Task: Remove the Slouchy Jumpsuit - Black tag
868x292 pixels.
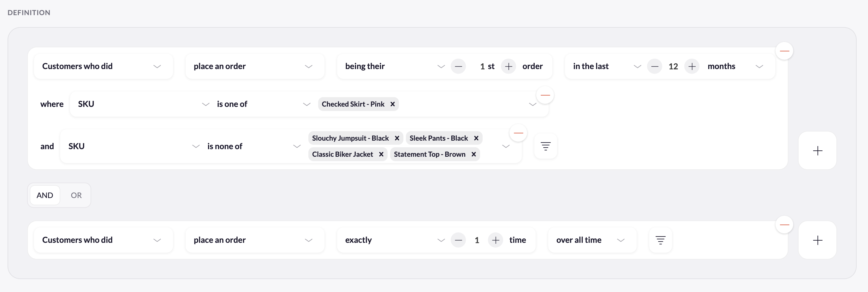Action: click(397, 138)
